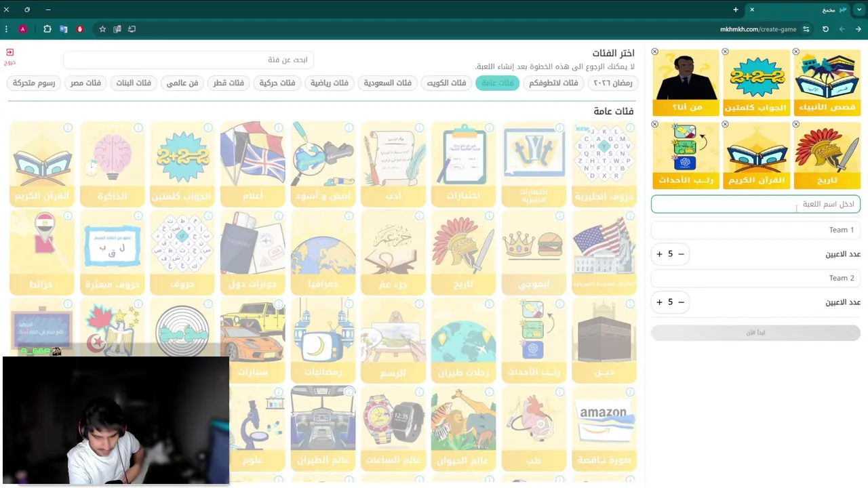Click the game name input field
The height and width of the screenshot is (488, 868).
755,204
